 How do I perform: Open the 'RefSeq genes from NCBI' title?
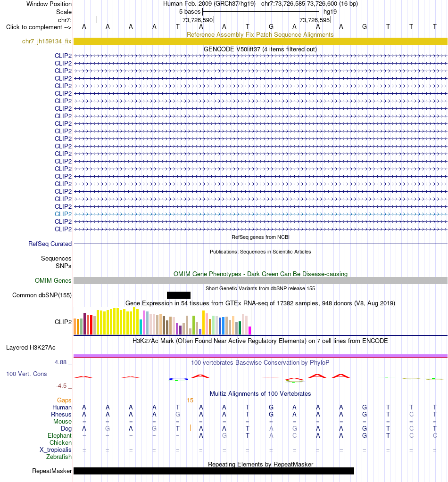click(260, 237)
